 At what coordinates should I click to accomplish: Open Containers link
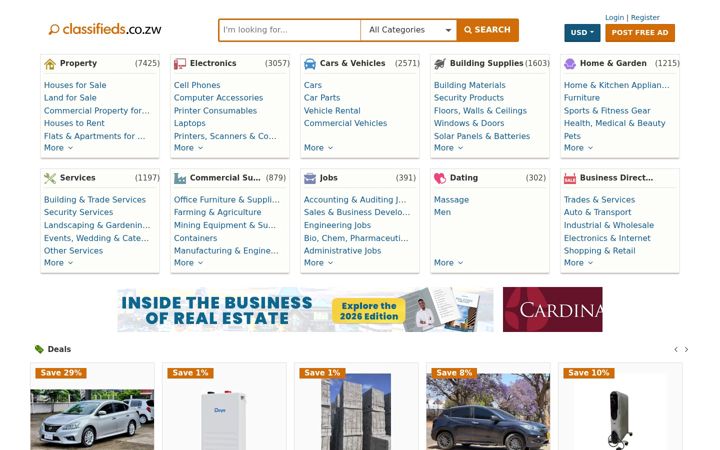coord(195,238)
